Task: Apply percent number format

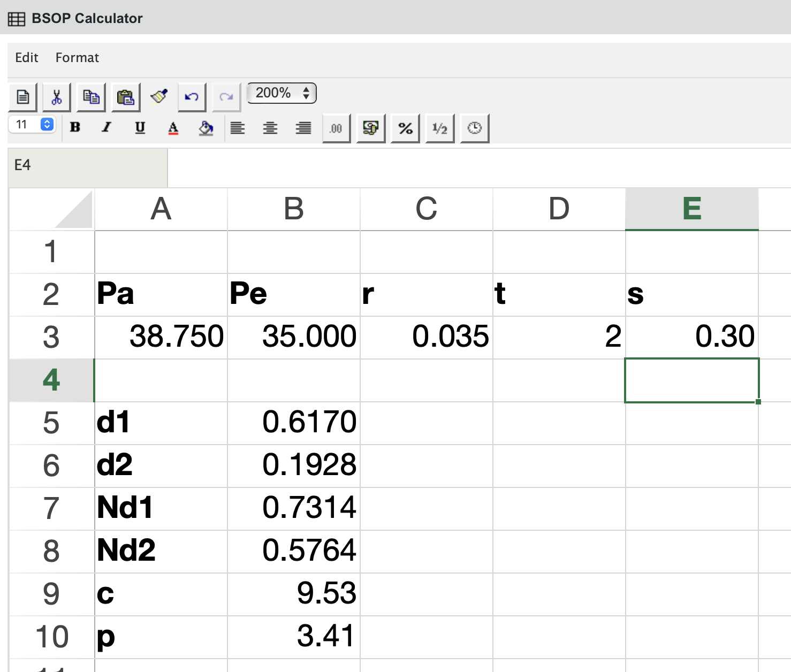Action: coord(405,128)
